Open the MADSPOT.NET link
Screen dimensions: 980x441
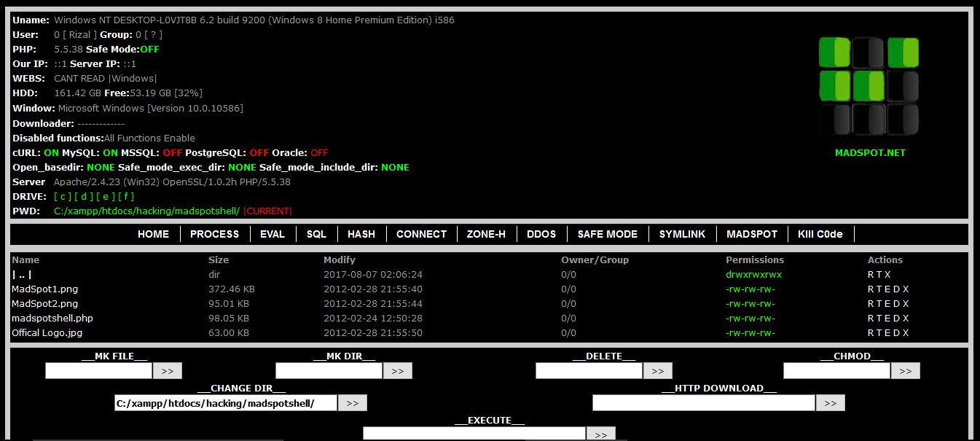coord(870,152)
